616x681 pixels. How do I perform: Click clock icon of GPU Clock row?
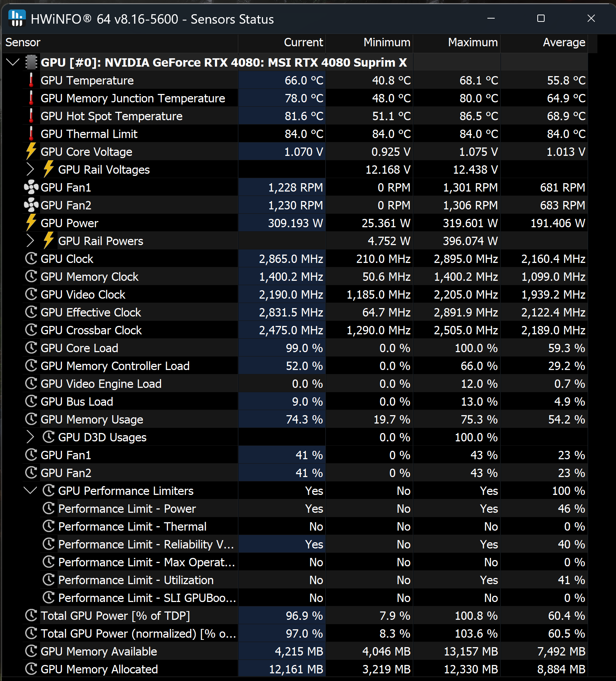pyautogui.click(x=31, y=259)
